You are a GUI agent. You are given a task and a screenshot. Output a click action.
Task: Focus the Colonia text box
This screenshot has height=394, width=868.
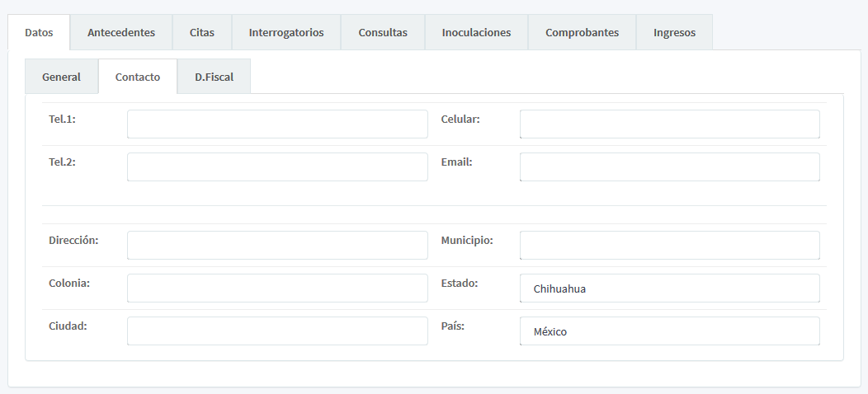pos(277,288)
